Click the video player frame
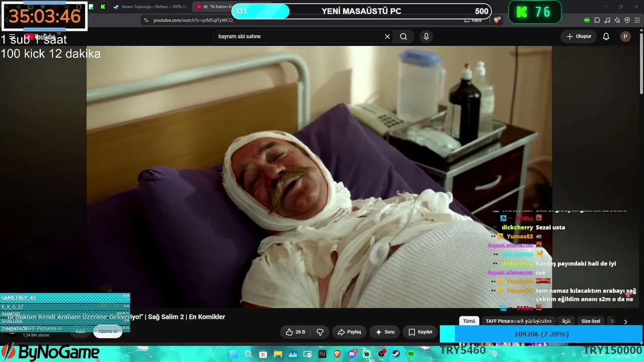644x362 pixels. [x=319, y=177]
